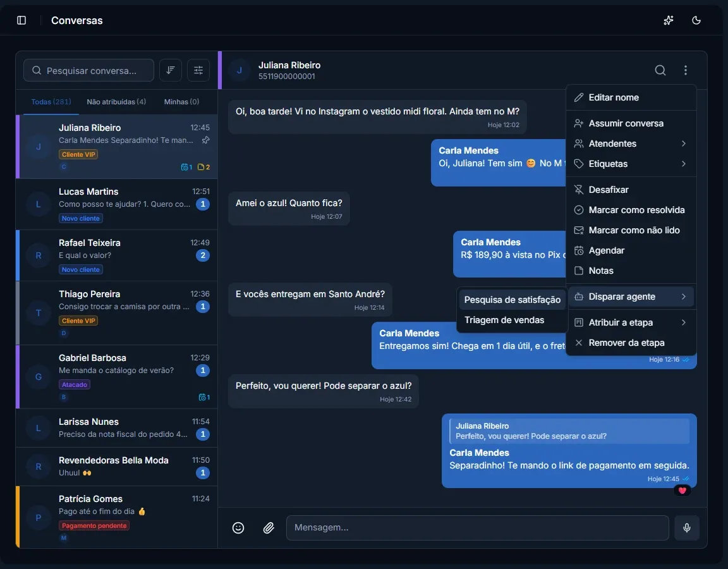Record audio with the microphone button
This screenshot has width=728, height=569.
(687, 528)
